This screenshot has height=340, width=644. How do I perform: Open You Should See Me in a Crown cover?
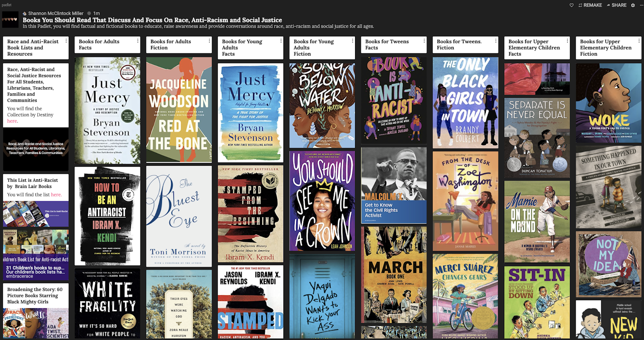pos(322,201)
